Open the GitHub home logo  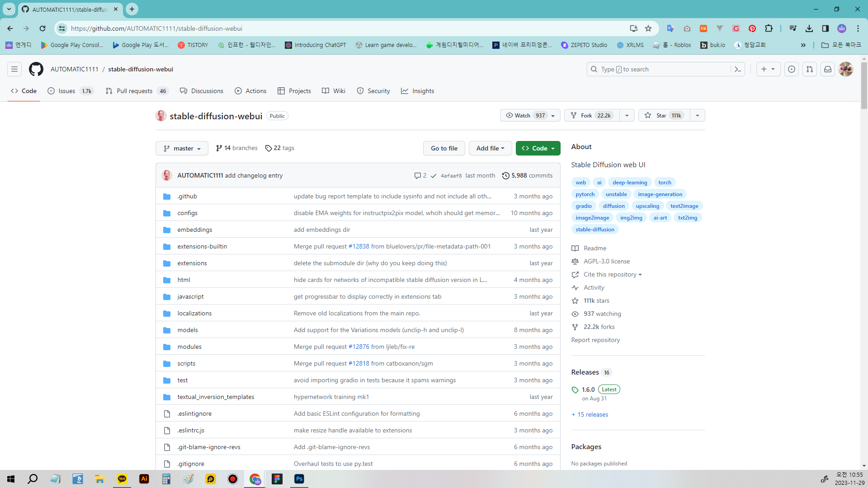[x=36, y=69]
